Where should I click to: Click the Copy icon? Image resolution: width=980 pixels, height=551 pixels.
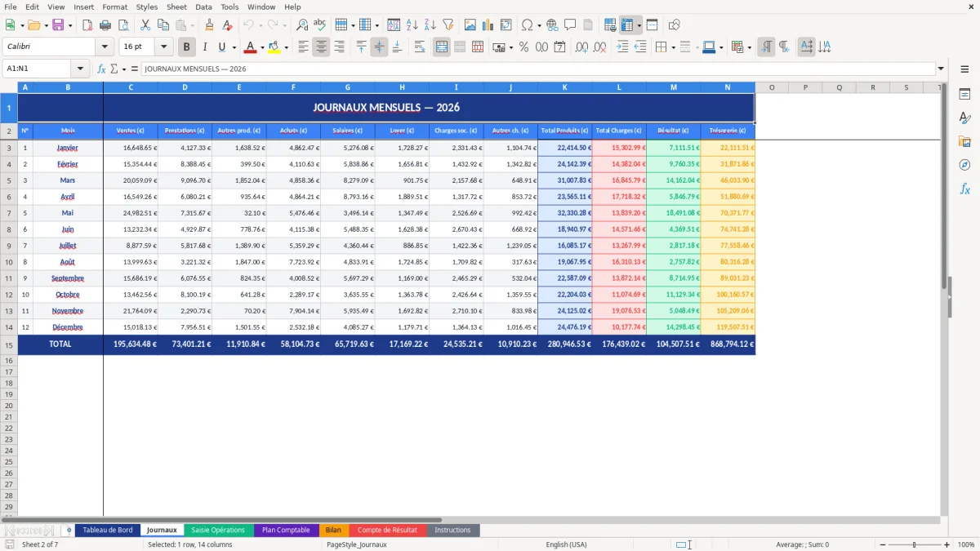click(x=163, y=25)
